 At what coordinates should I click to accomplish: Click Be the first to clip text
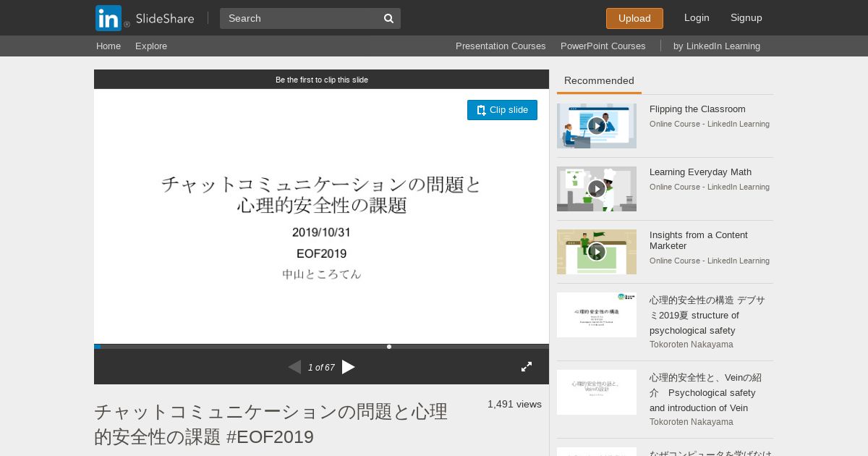(321, 80)
